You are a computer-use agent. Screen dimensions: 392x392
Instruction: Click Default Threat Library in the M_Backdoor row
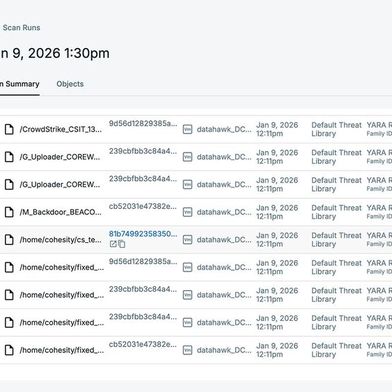pos(336,212)
